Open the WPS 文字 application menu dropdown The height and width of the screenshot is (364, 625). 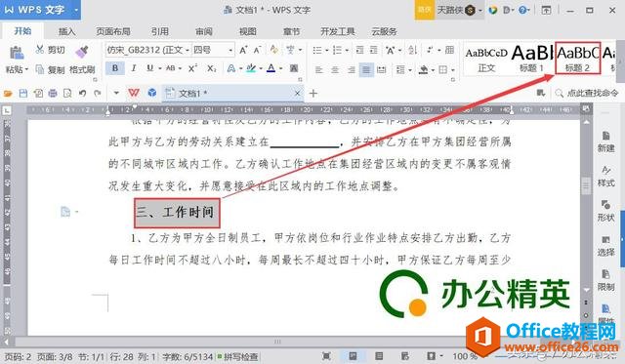[x=76, y=10]
